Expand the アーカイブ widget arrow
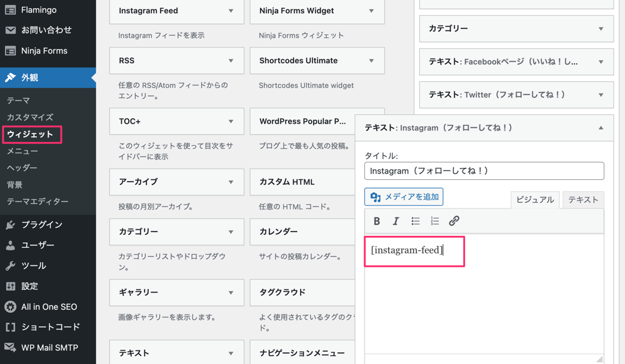625x364 pixels. point(231,182)
